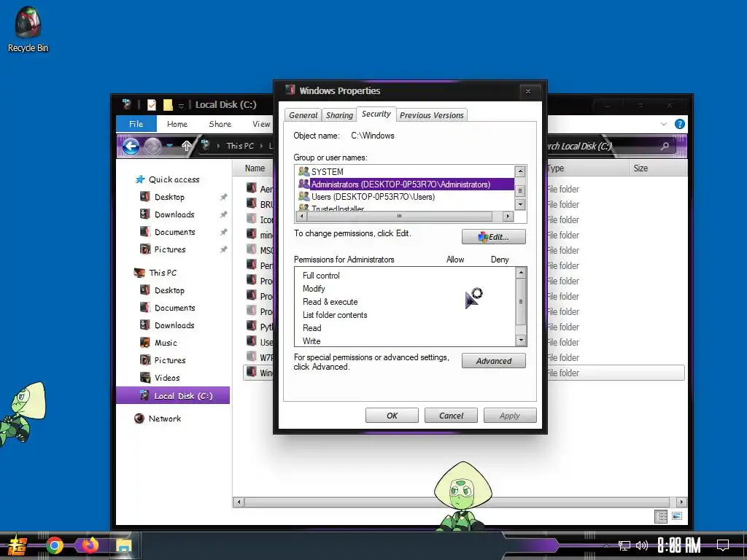This screenshot has height=560, width=747.
Task: Click Explorer horizontal scroll right arrow
Action: (681, 502)
